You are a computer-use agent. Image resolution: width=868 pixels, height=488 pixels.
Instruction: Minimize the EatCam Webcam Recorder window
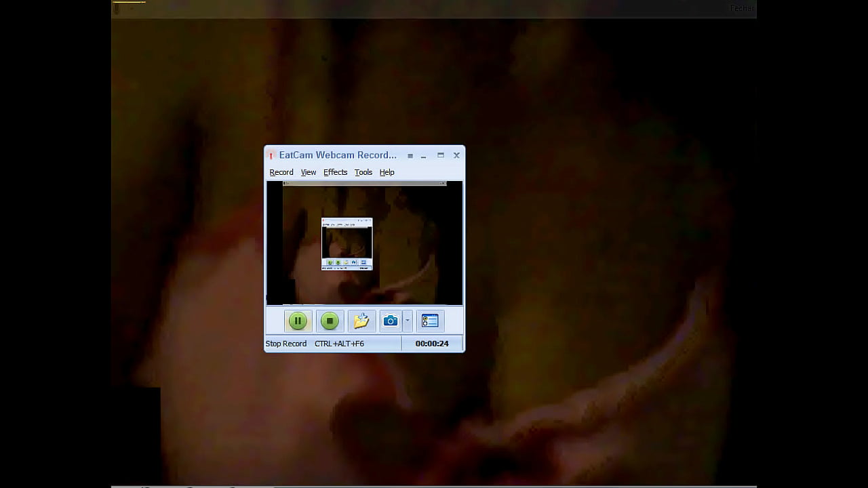pyautogui.click(x=424, y=155)
